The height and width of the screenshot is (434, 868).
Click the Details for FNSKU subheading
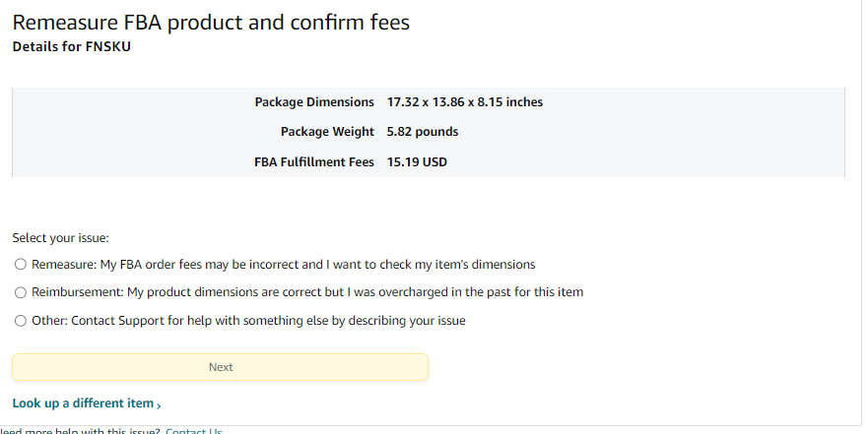[71, 46]
